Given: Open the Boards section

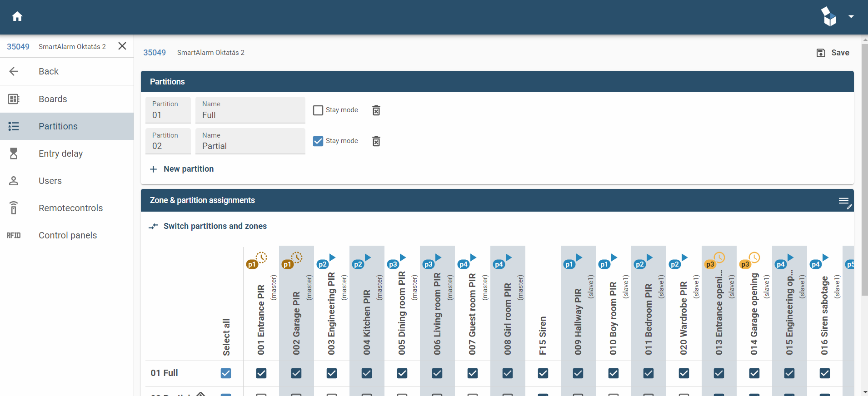Looking at the screenshot, I should coord(67,99).
